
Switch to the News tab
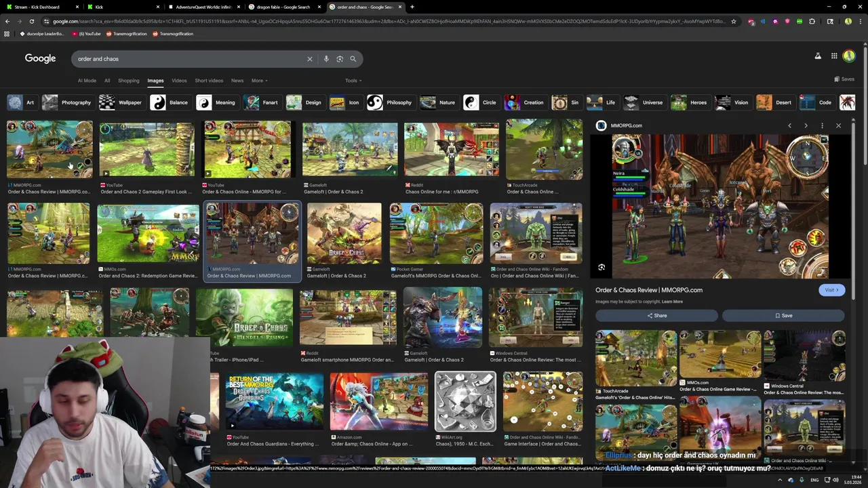(x=237, y=81)
